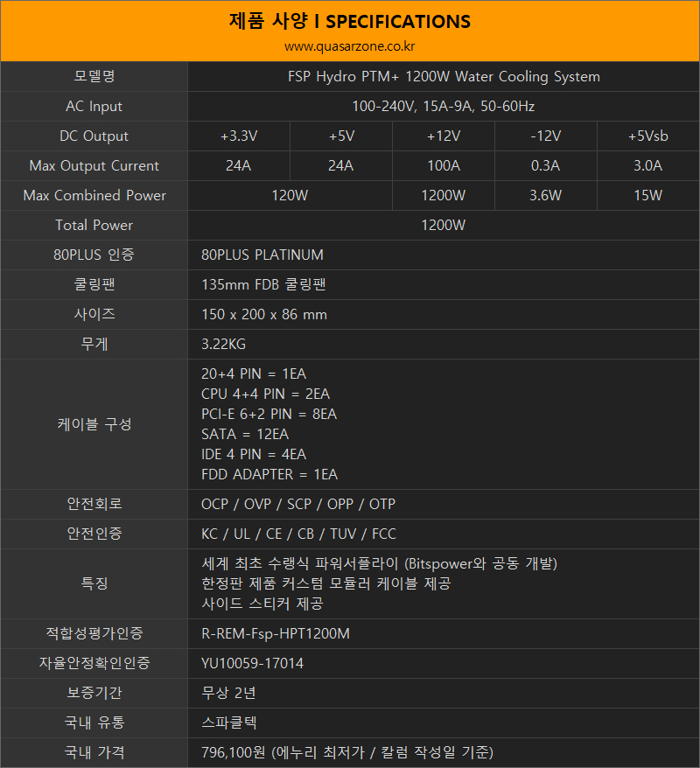Click the 3.22KG weight value
700x768 pixels.
click(x=223, y=345)
